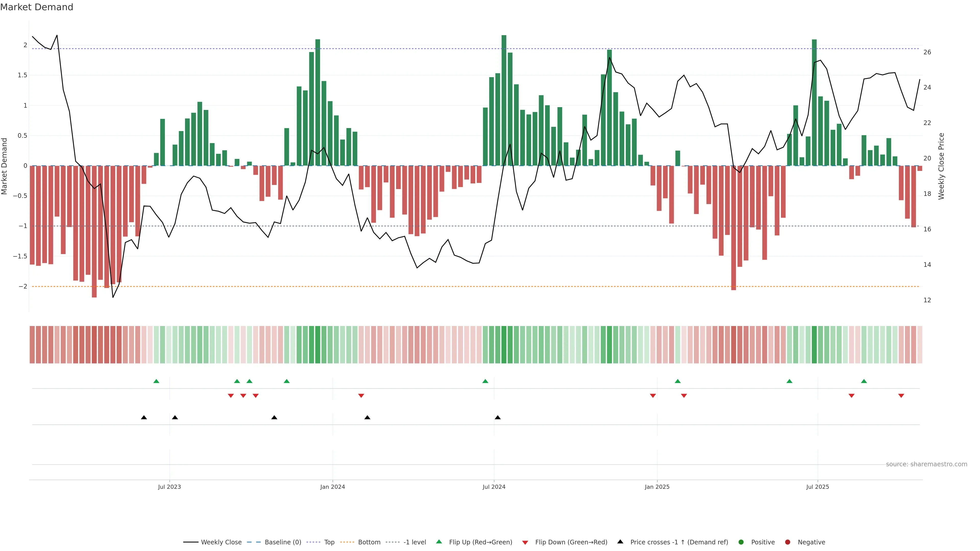This screenshot has width=980, height=551.
Task: Click the Market Demand chart title
Action: click(x=36, y=7)
